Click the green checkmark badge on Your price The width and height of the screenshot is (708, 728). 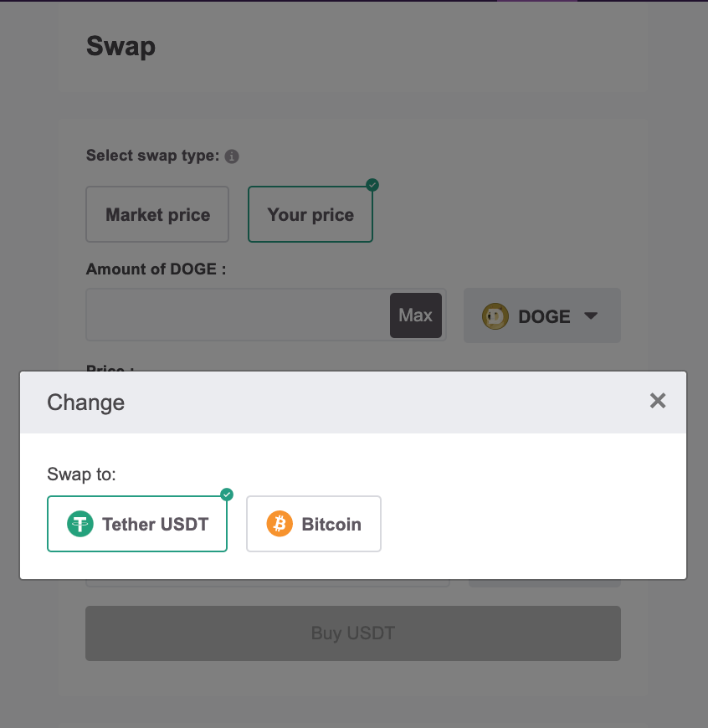[x=372, y=185]
